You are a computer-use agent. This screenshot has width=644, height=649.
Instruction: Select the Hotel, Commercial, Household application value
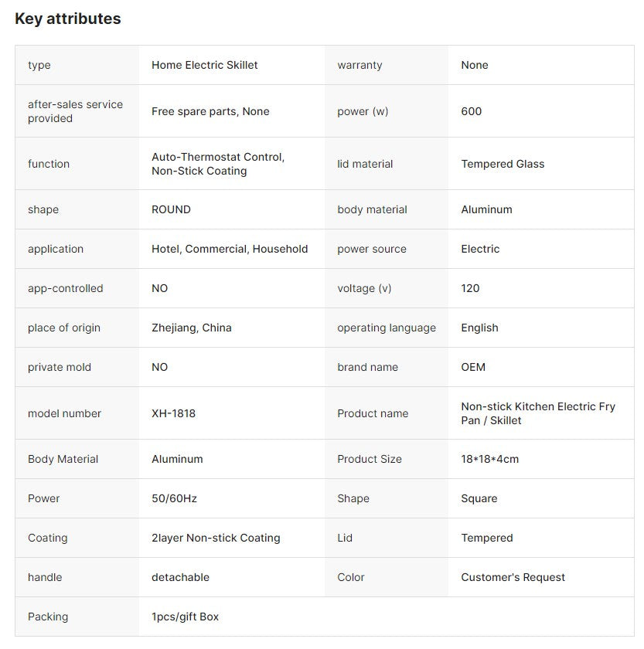coord(230,249)
